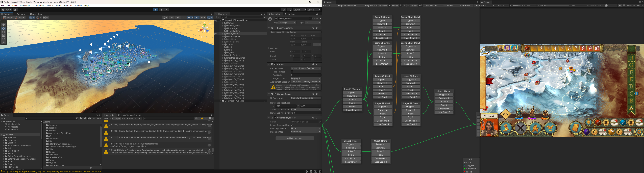
Task: Click the Reveal value field in Legend
Action: point(420,6)
